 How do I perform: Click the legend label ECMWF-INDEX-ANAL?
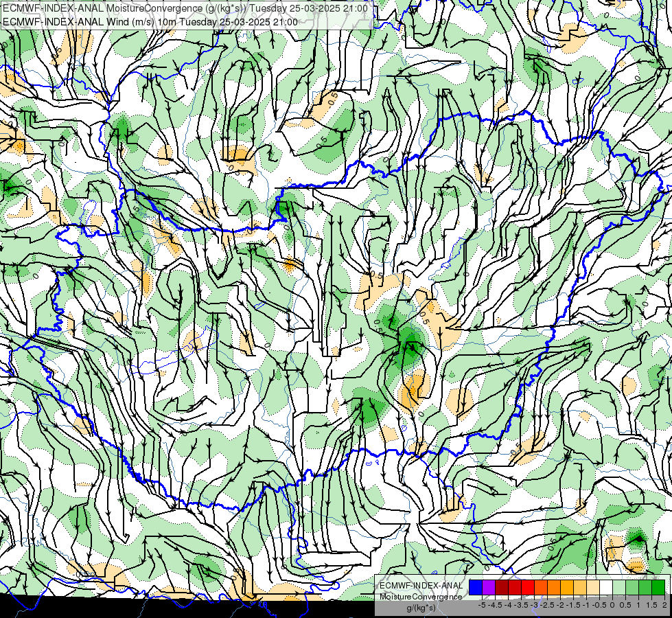[x=421, y=586]
